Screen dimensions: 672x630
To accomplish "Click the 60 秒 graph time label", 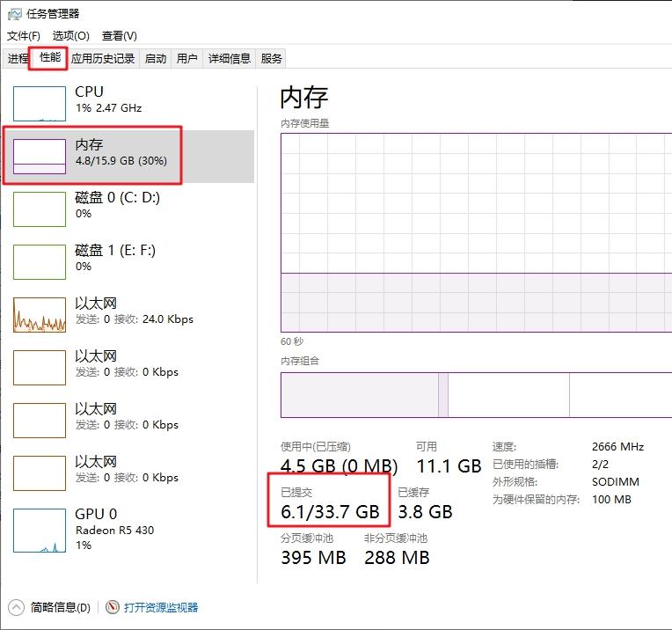I will point(292,341).
